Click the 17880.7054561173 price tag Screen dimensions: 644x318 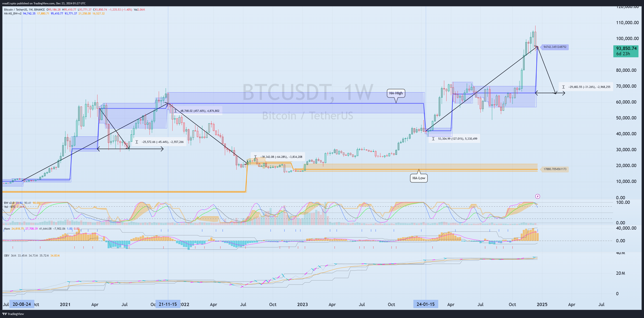[555, 169]
